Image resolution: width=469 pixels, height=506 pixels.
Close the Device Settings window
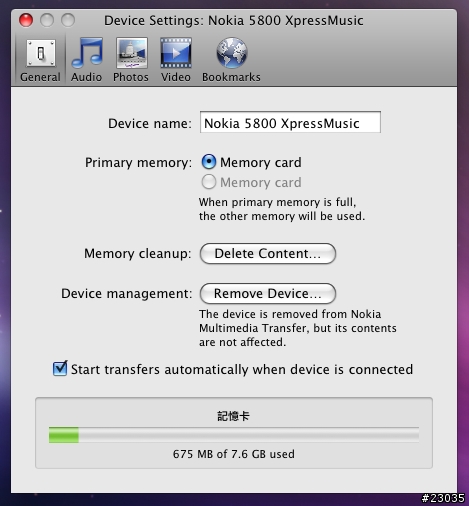click(x=26, y=20)
